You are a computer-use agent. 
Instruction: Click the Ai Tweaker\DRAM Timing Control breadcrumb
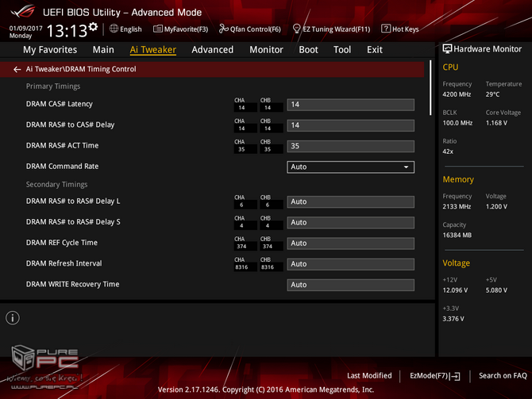point(81,69)
